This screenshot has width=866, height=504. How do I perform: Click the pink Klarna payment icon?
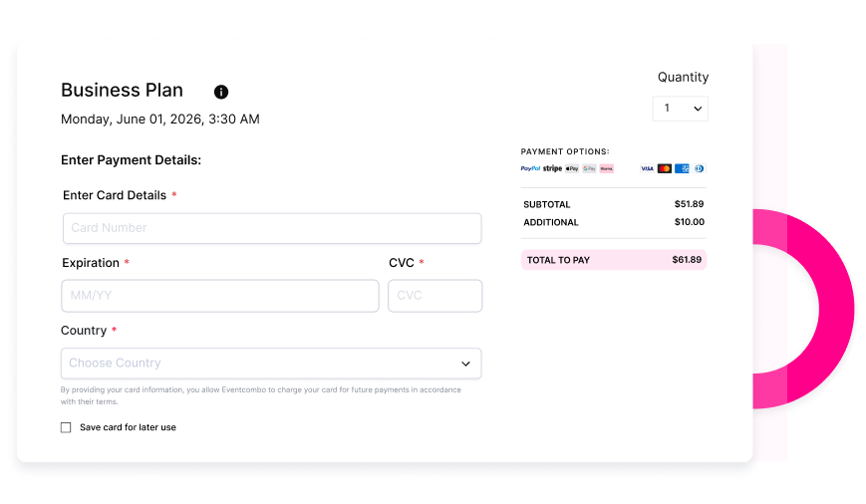[607, 169]
